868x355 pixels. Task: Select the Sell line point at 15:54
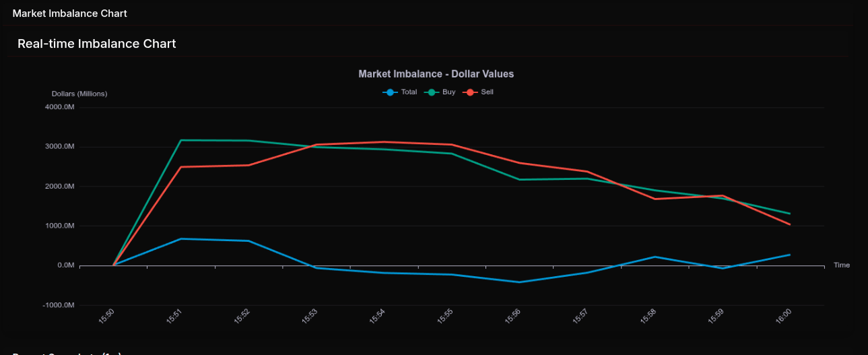click(x=384, y=142)
